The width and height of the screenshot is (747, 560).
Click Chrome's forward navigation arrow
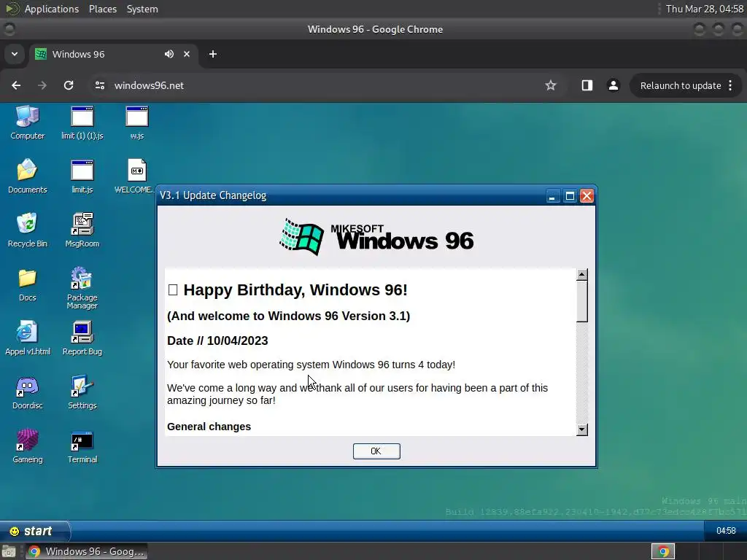point(42,85)
